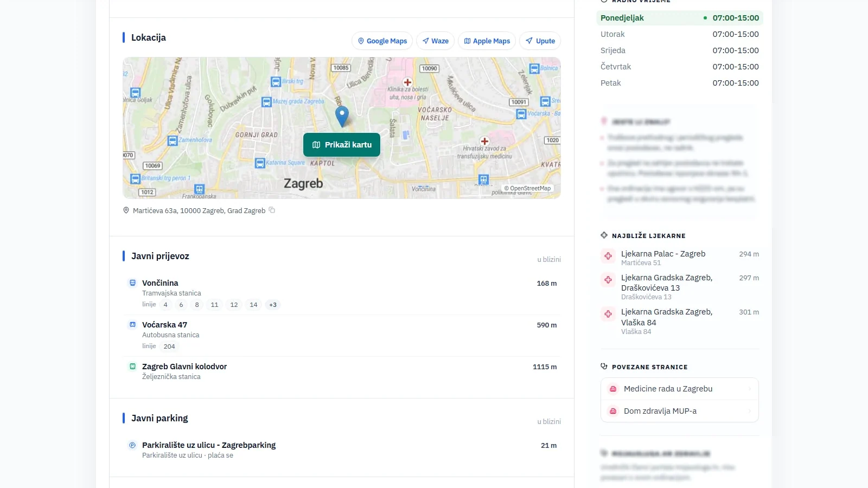
Task: Open the Medicine rada u Zagrebu page
Action: [680, 389]
